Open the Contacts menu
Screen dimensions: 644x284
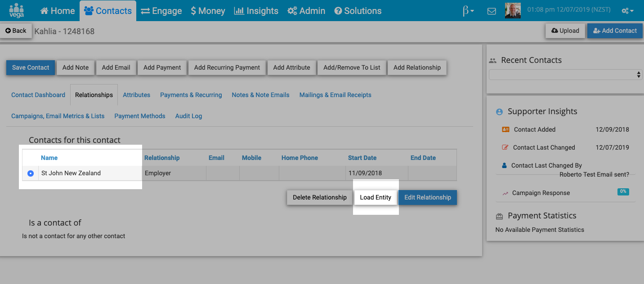tap(108, 11)
